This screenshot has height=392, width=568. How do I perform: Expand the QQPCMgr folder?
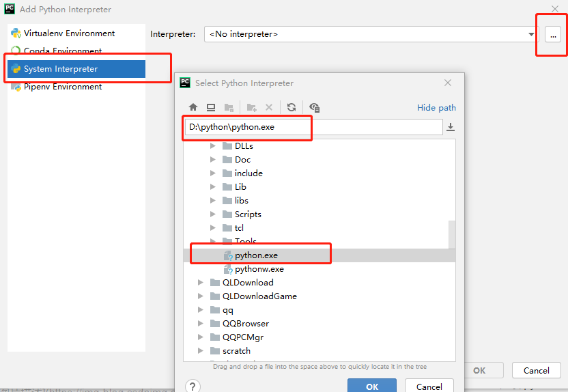pyautogui.click(x=200, y=337)
